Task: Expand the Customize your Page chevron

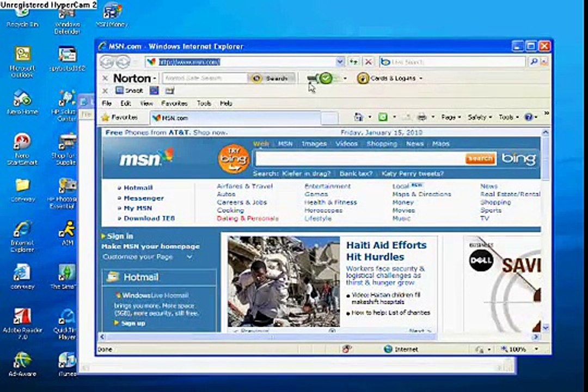Action: pos(189,257)
